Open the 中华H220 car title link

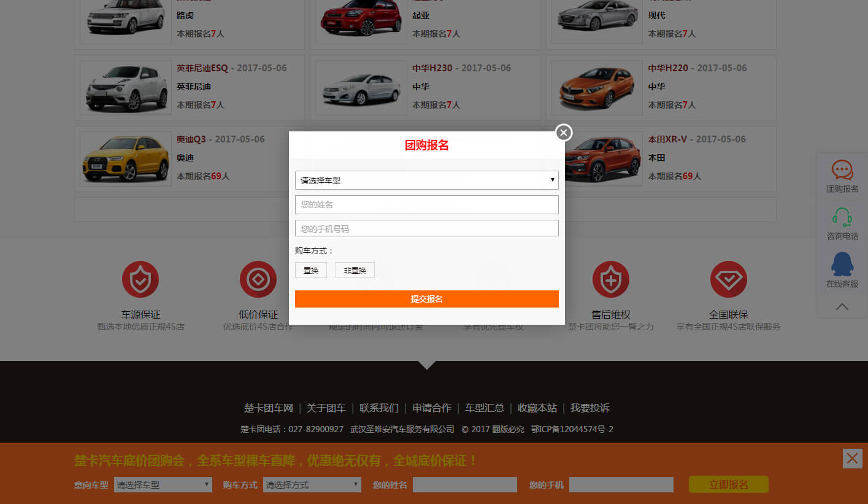[x=668, y=68]
